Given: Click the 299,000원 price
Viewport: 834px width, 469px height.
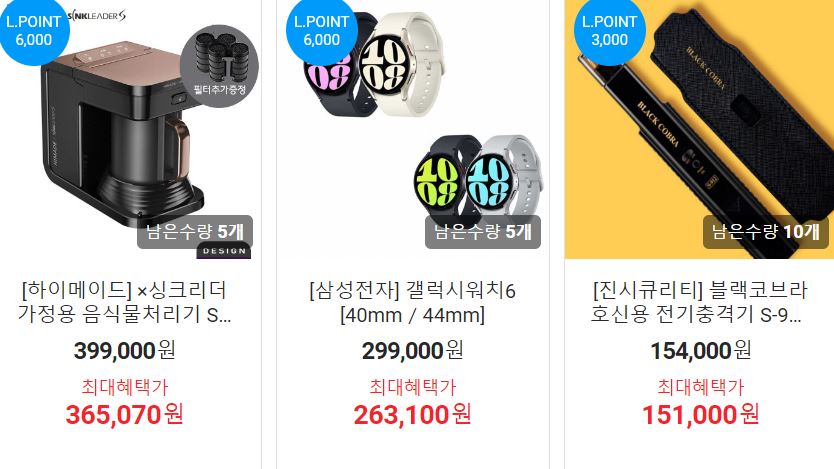Looking at the screenshot, I should pos(413,350).
